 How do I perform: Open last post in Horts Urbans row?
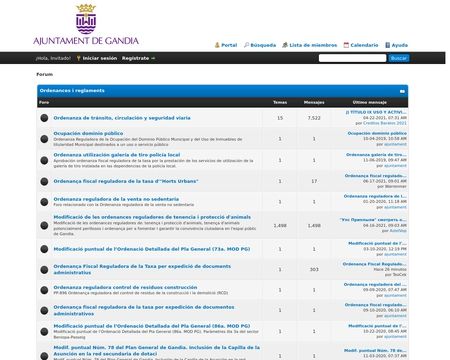(x=376, y=176)
